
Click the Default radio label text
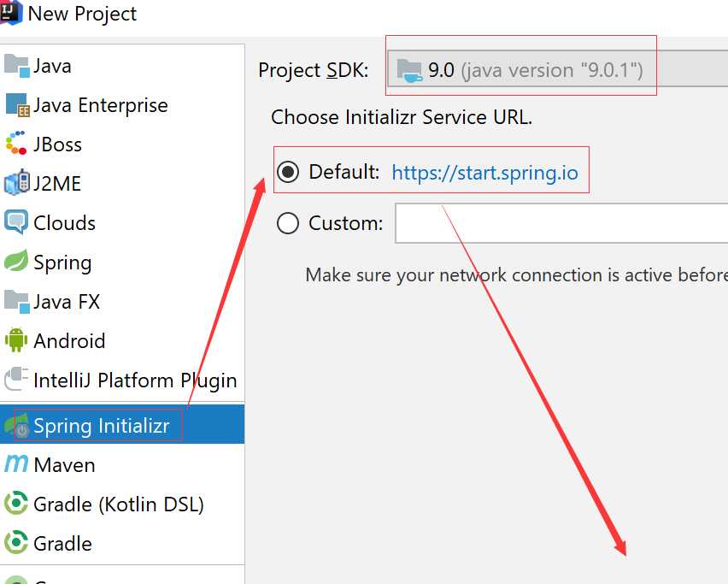pos(344,172)
